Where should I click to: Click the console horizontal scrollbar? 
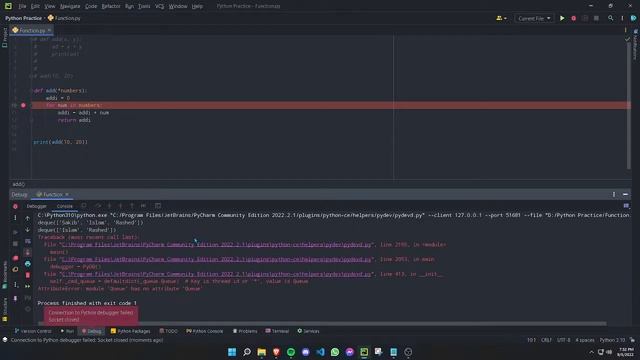(x=321, y=324)
